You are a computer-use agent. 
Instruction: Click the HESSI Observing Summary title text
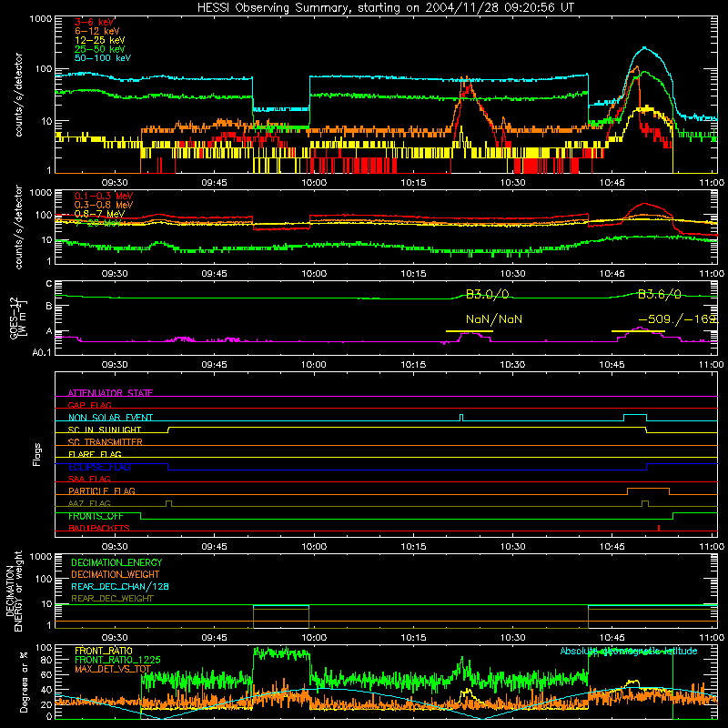[x=385, y=8]
